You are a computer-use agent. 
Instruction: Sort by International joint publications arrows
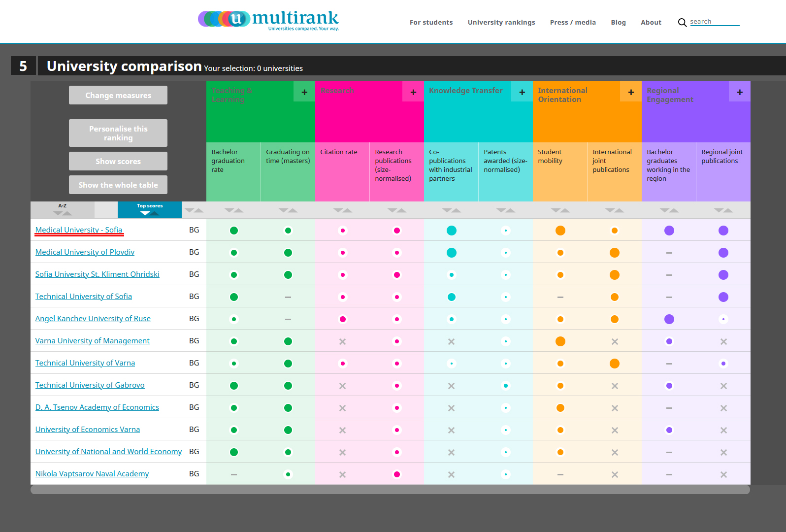pos(615,210)
